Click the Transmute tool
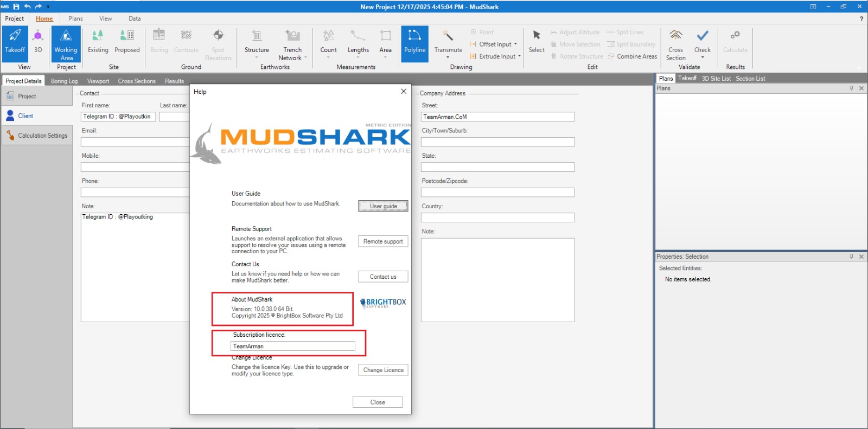Screen dimensions: 868x429 pyautogui.click(x=448, y=43)
